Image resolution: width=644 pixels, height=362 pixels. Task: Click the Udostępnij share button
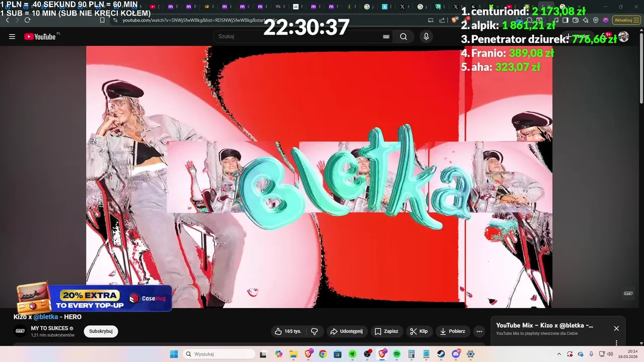346,331
